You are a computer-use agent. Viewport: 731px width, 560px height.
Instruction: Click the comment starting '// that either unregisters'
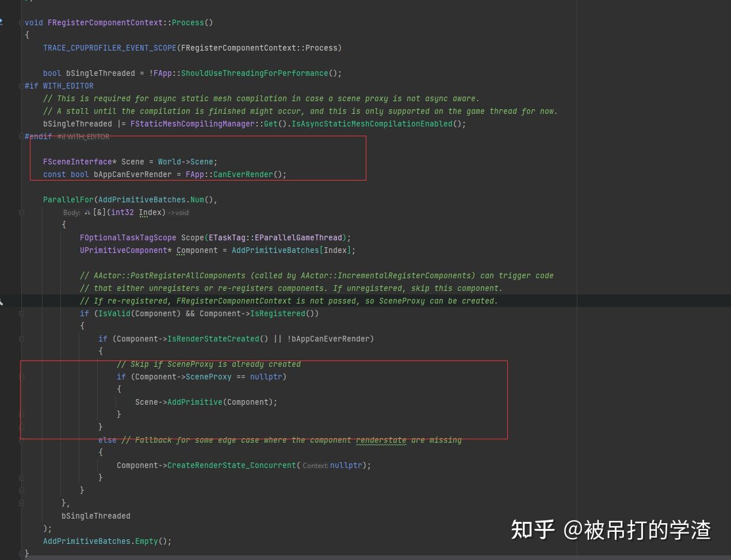point(292,288)
